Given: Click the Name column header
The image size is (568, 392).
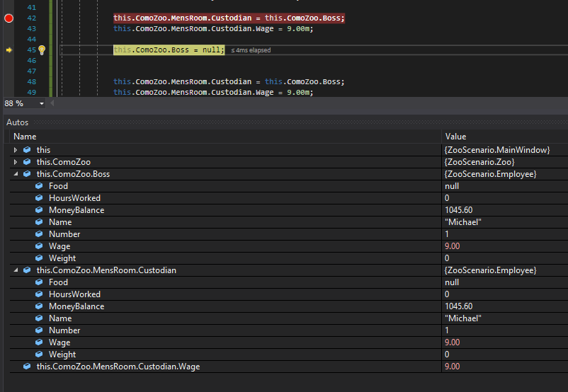Looking at the screenshot, I should click(25, 137).
